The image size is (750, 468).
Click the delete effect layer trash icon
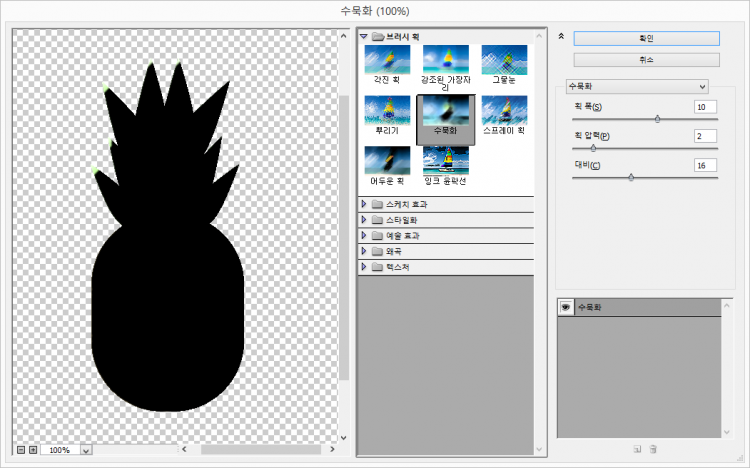pos(653,450)
